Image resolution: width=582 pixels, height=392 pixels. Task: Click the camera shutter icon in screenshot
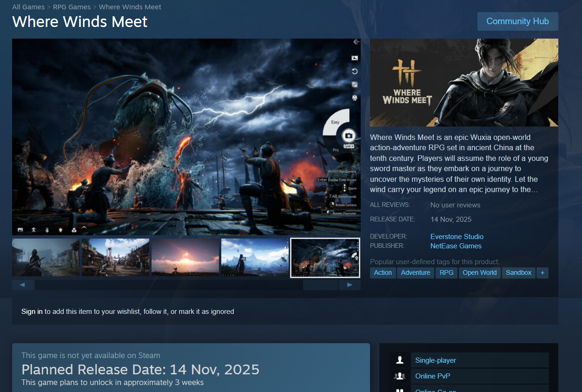[349, 136]
